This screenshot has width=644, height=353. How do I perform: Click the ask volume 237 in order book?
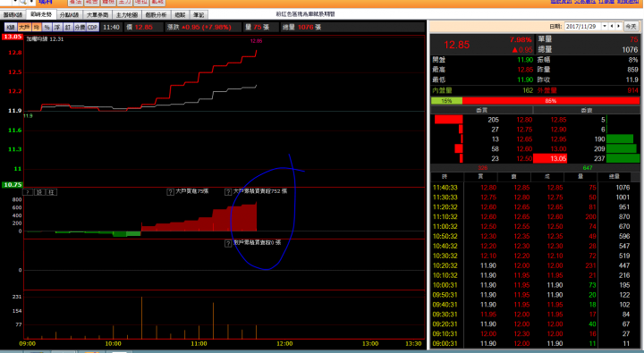(599, 158)
